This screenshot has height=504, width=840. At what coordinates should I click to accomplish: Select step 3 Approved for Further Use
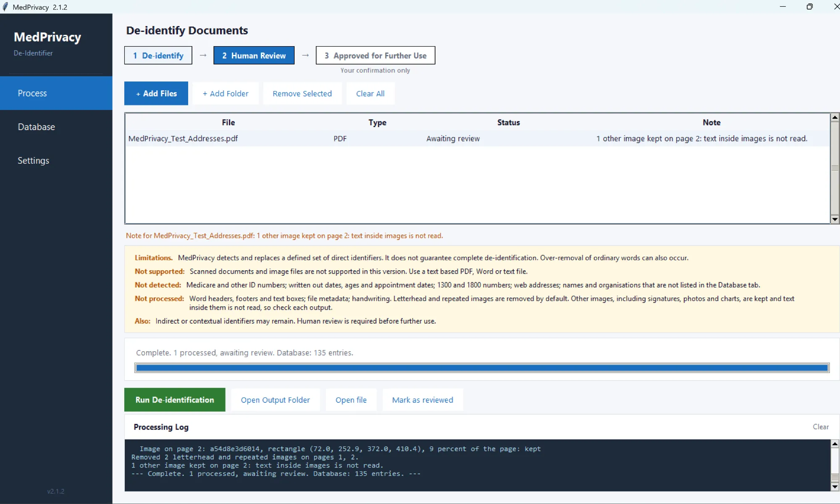click(375, 55)
